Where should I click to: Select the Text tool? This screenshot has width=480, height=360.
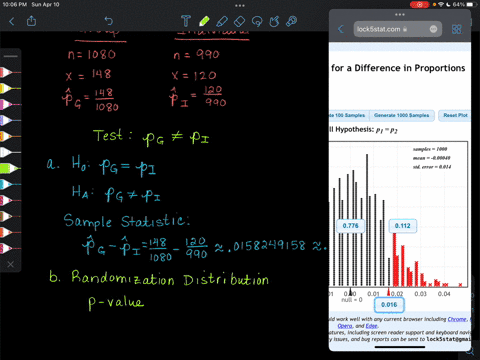click(x=186, y=21)
